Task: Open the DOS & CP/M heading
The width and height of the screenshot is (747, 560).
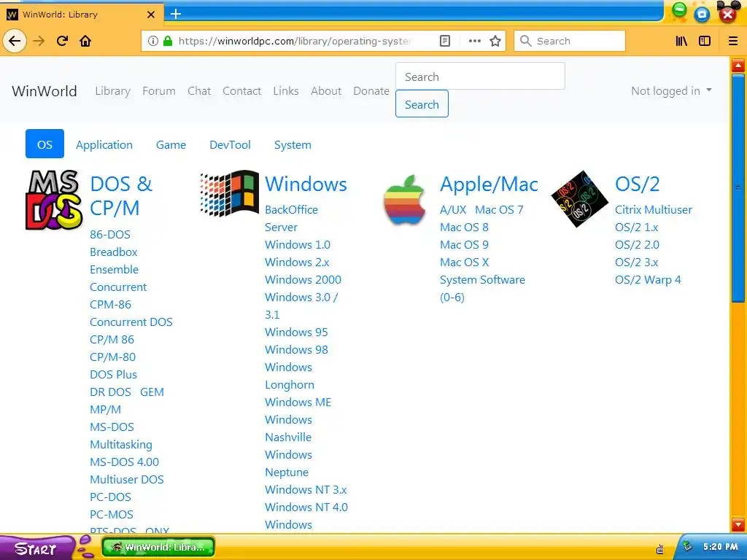Action: pyautogui.click(x=122, y=195)
